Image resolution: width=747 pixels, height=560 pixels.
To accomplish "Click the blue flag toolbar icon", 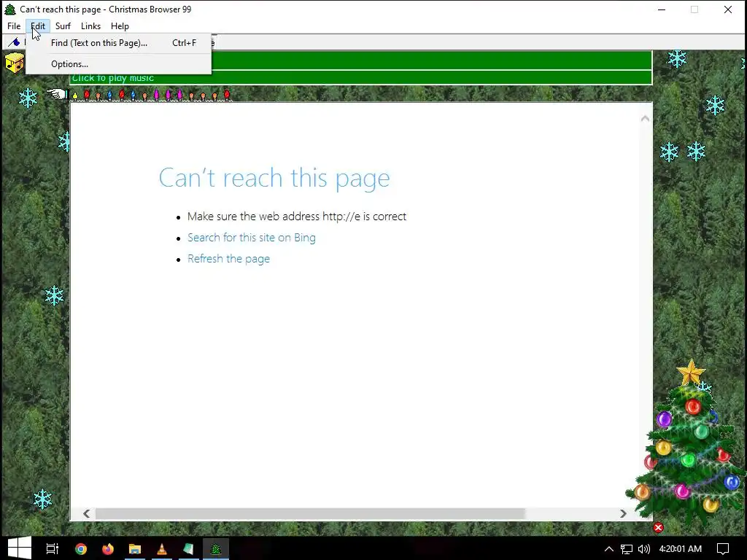I will tap(15, 42).
